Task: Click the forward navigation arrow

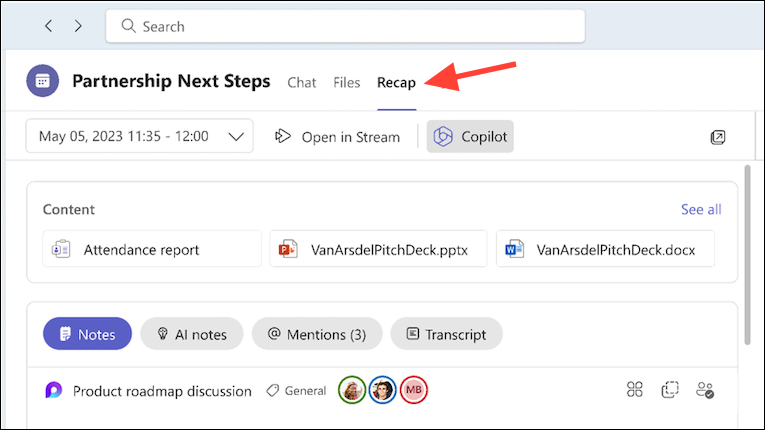Action: (x=78, y=27)
